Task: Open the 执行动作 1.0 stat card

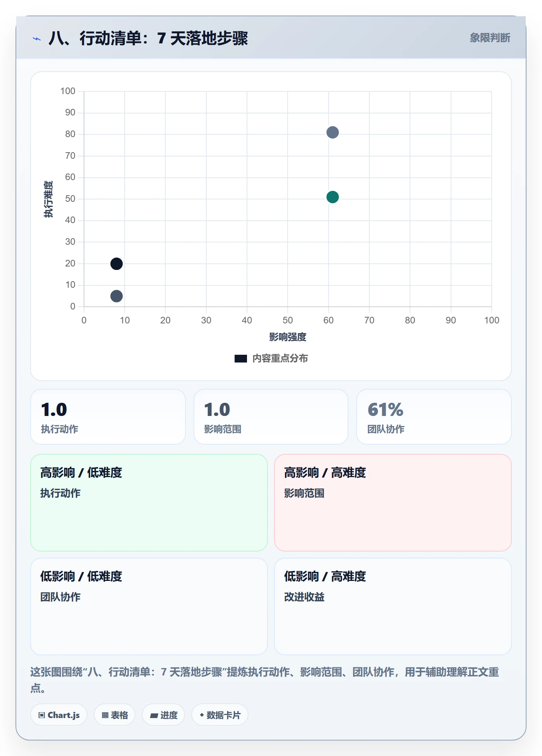Action: coord(108,417)
